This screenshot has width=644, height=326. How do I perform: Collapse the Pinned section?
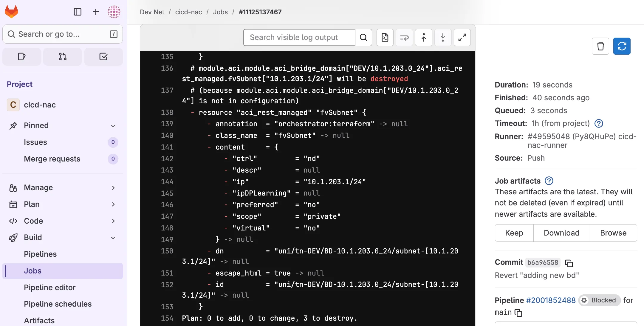113,126
